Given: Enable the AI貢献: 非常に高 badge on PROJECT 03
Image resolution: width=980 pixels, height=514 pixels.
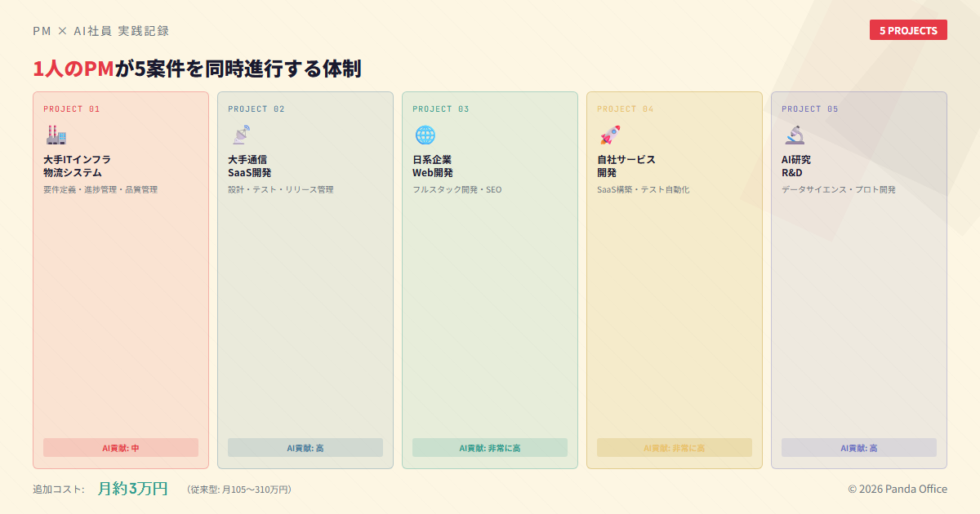Looking at the screenshot, I should [x=489, y=447].
